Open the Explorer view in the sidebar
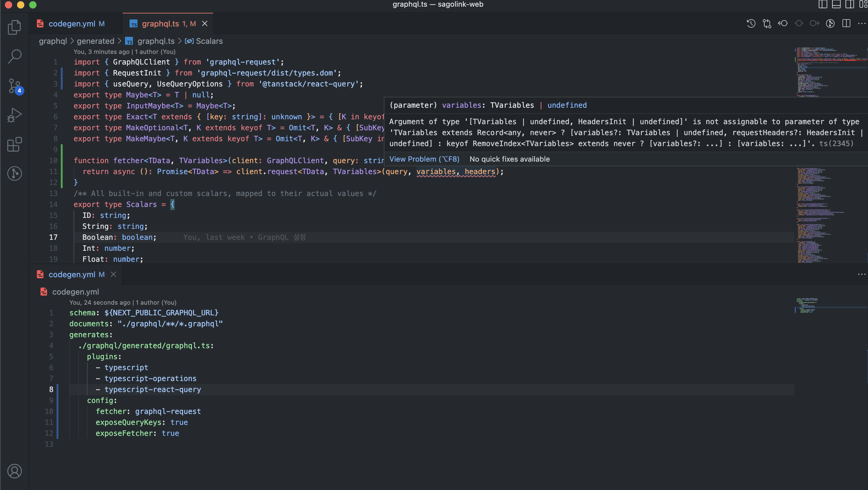 coord(14,27)
